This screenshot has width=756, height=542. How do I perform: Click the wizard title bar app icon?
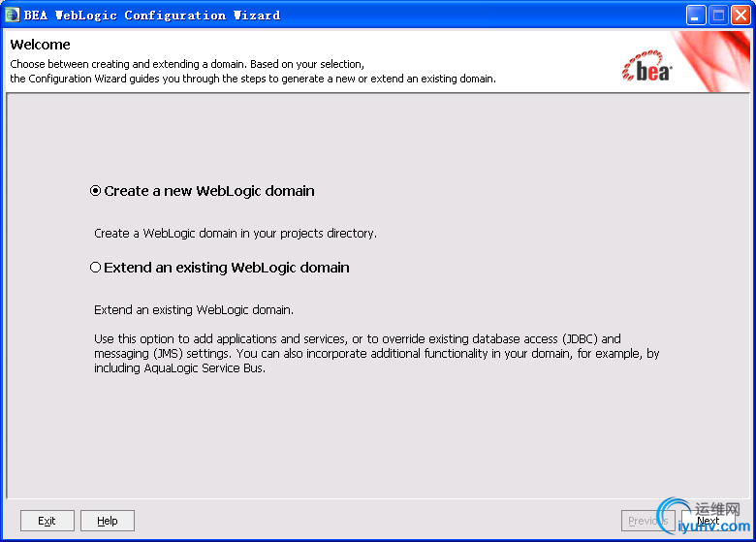pyautogui.click(x=12, y=15)
